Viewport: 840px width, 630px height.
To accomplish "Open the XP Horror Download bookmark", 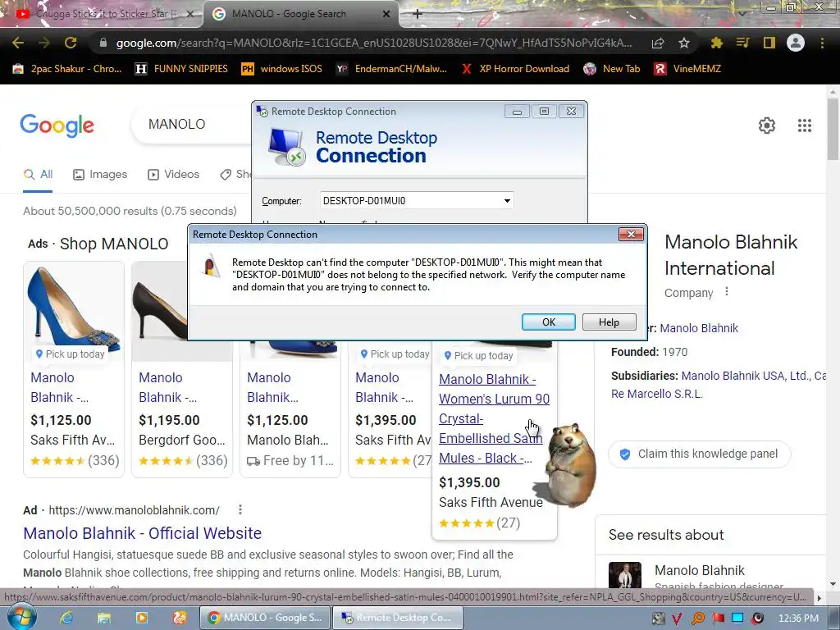I will coord(515,69).
